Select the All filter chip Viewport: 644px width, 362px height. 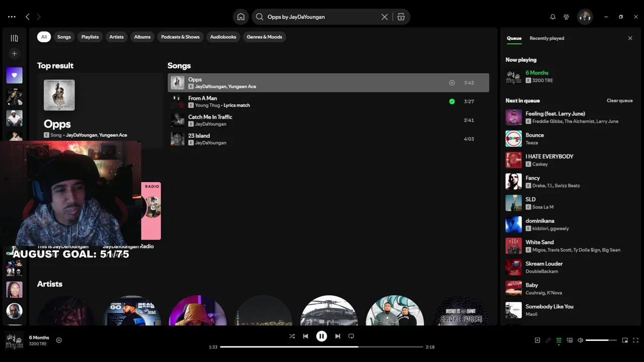pyautogui.click(x=44, y=37)
